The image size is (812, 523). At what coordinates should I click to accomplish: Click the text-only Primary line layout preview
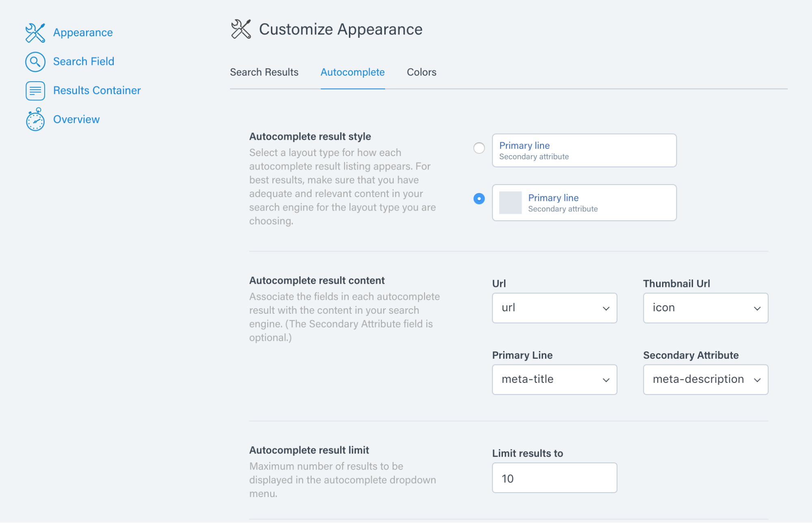coord(584,150)
